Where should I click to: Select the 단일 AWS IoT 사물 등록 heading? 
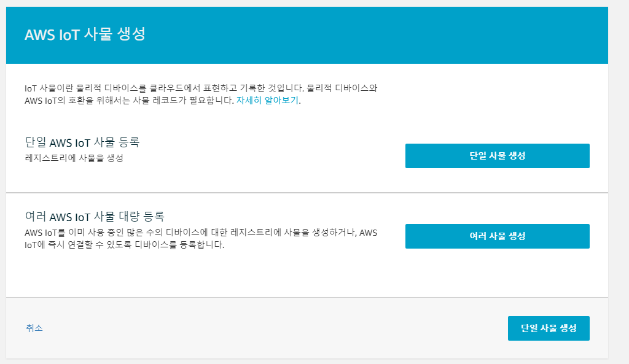[x=82, y=142]
